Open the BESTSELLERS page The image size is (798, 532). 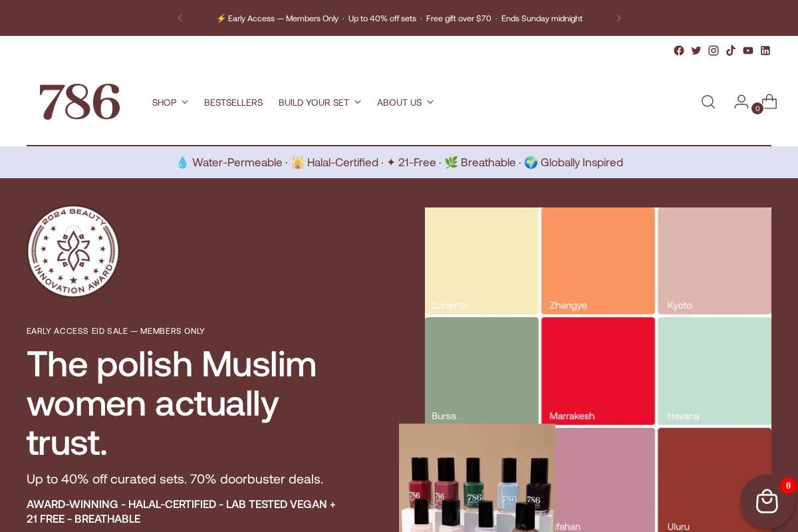(x=233, y=102)
